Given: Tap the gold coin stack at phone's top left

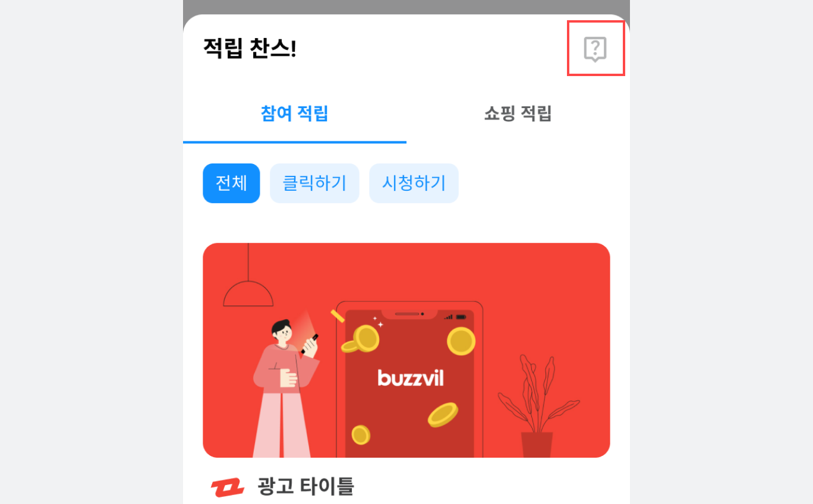Looking at the screenshot, I should click(361, 339).
